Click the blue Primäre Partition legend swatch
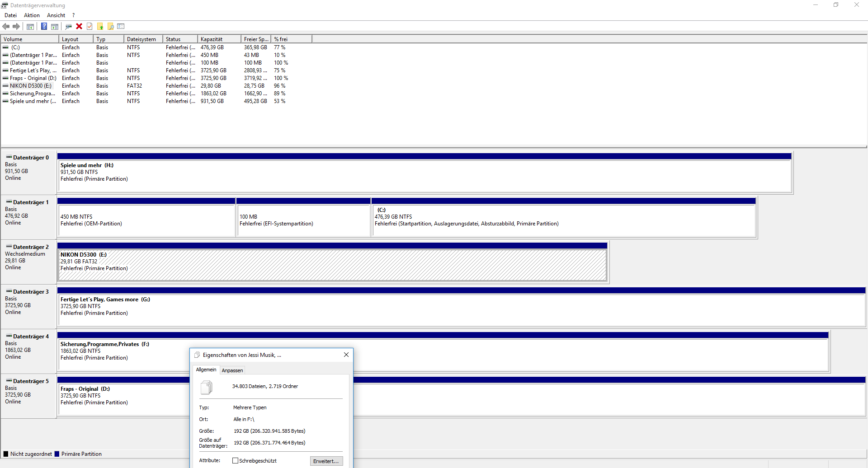Viewport: 868px width, 468px height. tap(57, 454)
